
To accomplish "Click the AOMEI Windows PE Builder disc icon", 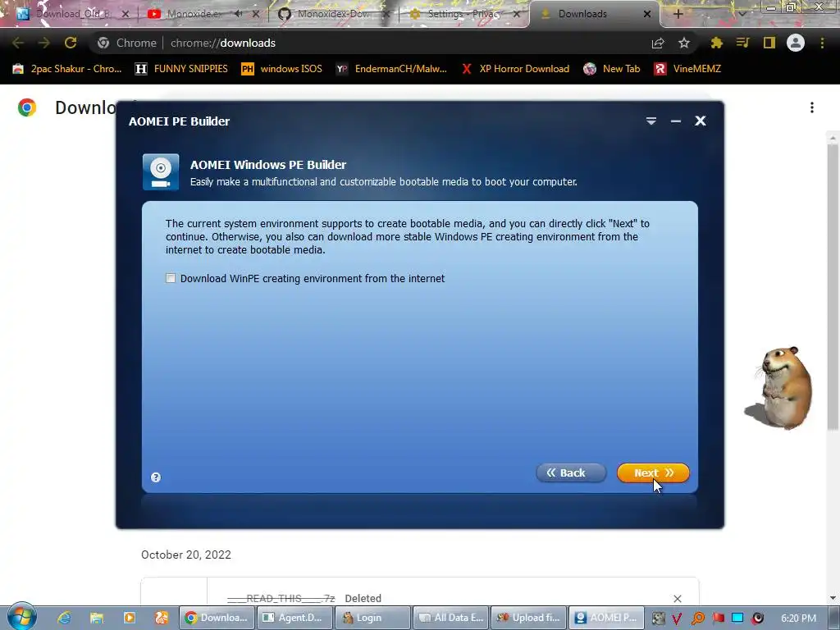I will (161, 172).
